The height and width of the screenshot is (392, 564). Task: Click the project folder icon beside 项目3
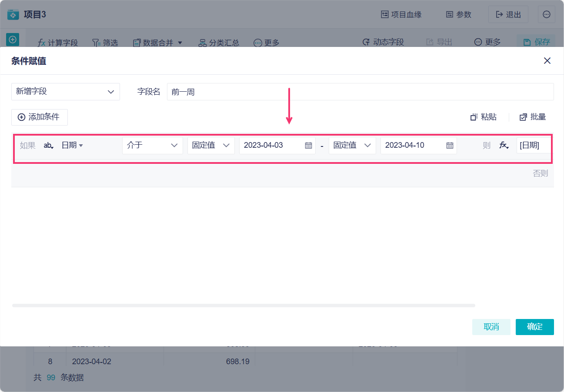tap(13, 15)
